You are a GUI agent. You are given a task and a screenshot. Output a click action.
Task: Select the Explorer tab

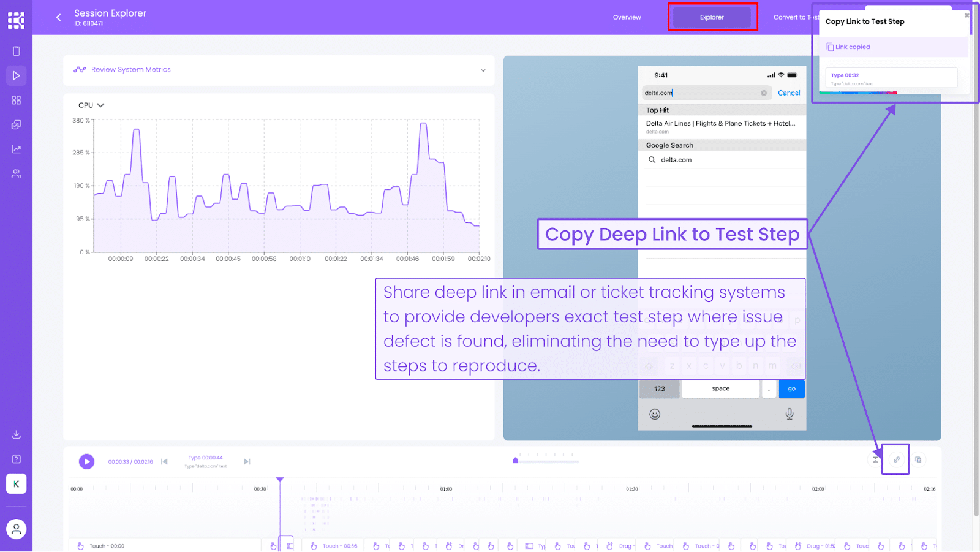[x=711, y=17]
